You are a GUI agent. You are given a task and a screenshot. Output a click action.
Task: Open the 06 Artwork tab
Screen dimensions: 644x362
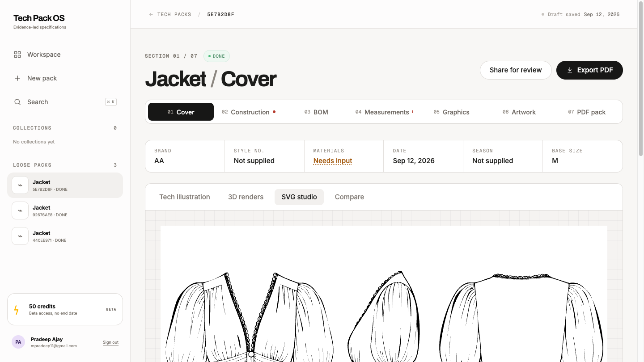[519, 112]
